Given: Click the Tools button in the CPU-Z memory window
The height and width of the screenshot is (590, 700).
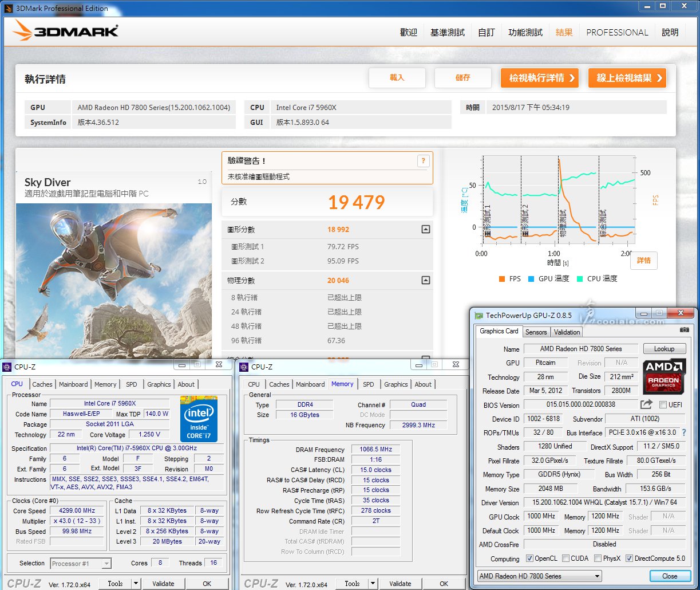Looking at the screenshot, I should click(x=353, y=584).
